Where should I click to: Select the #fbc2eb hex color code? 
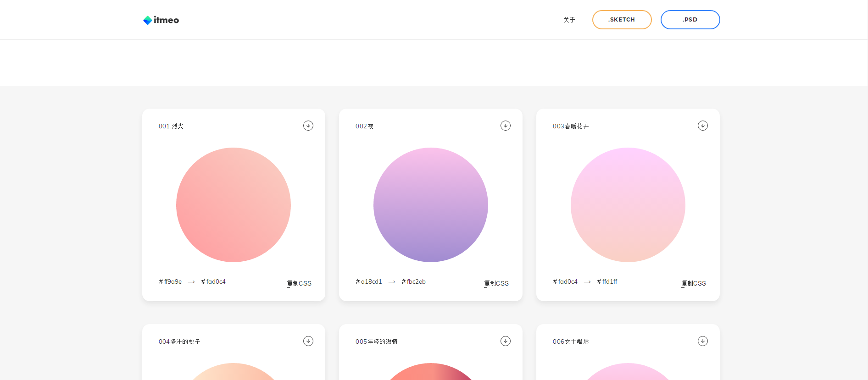(413, 281)
